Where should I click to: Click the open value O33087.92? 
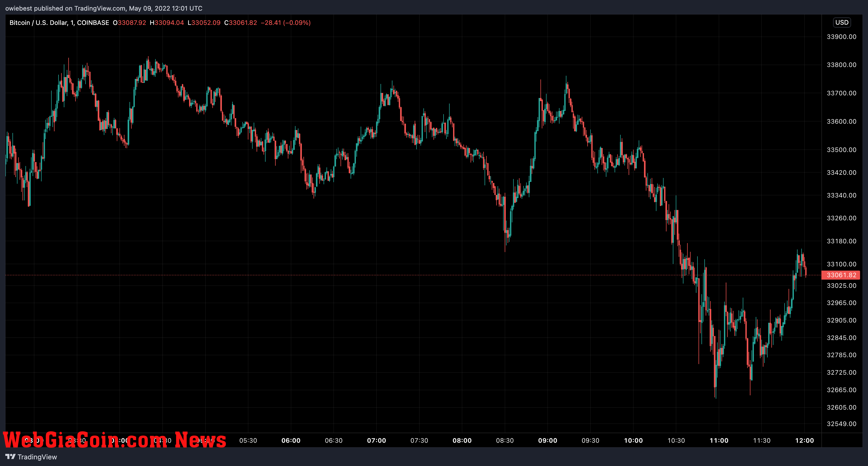[x=129, y=23]
